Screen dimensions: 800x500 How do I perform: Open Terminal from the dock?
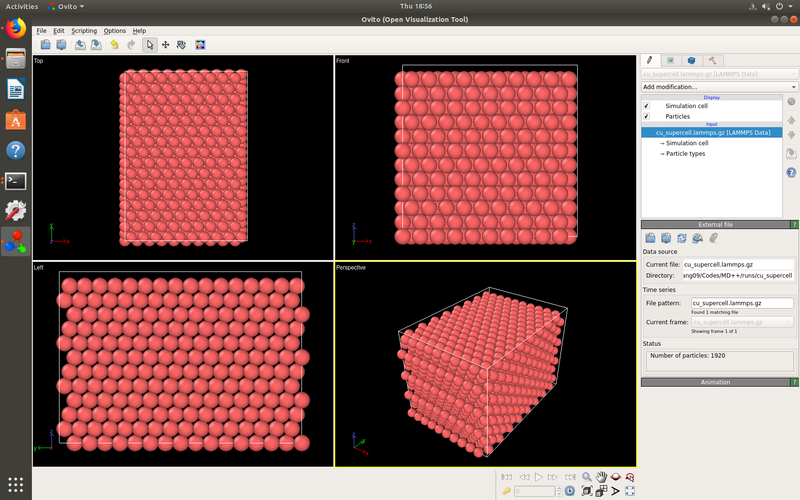pos(16,181)
